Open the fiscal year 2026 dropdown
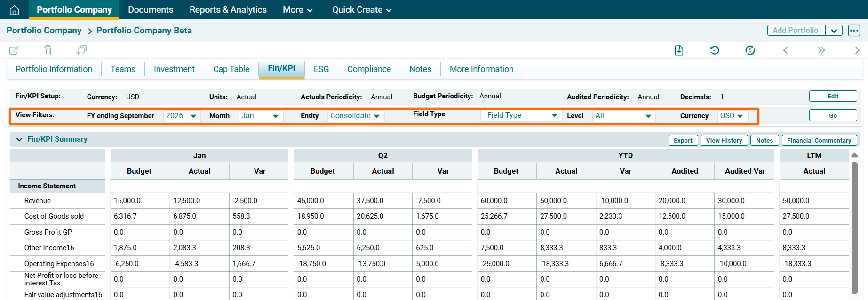868x300 pixels. (182, 116)
